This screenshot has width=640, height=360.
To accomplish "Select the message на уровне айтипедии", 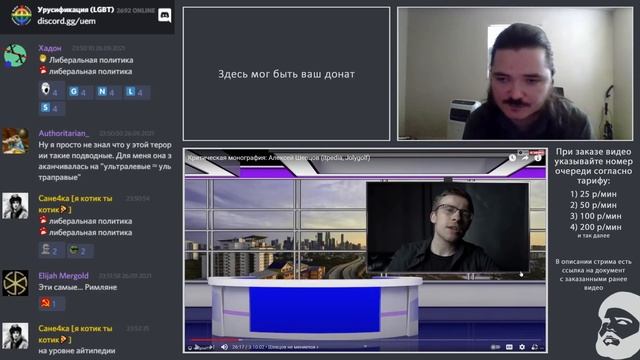I will coord(77,351).
